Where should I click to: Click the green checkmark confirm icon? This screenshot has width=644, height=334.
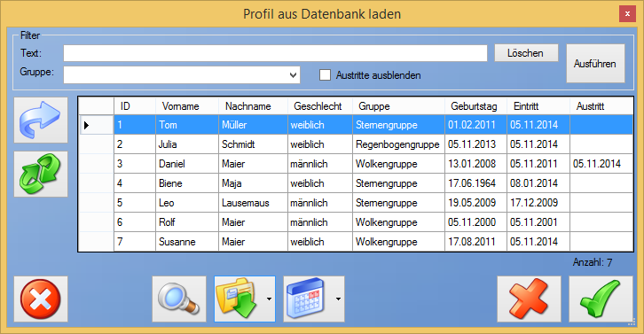601,299
